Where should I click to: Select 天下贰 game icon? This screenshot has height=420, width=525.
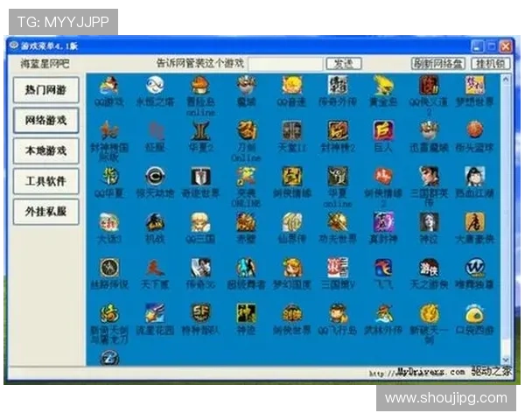click(x=155, y=268)
